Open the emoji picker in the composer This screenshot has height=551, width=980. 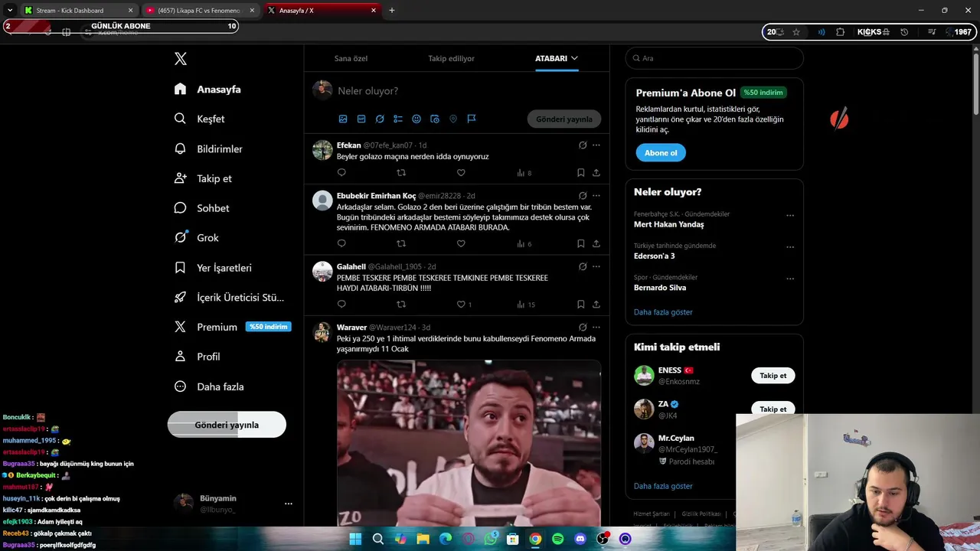(x=416, y=119)
